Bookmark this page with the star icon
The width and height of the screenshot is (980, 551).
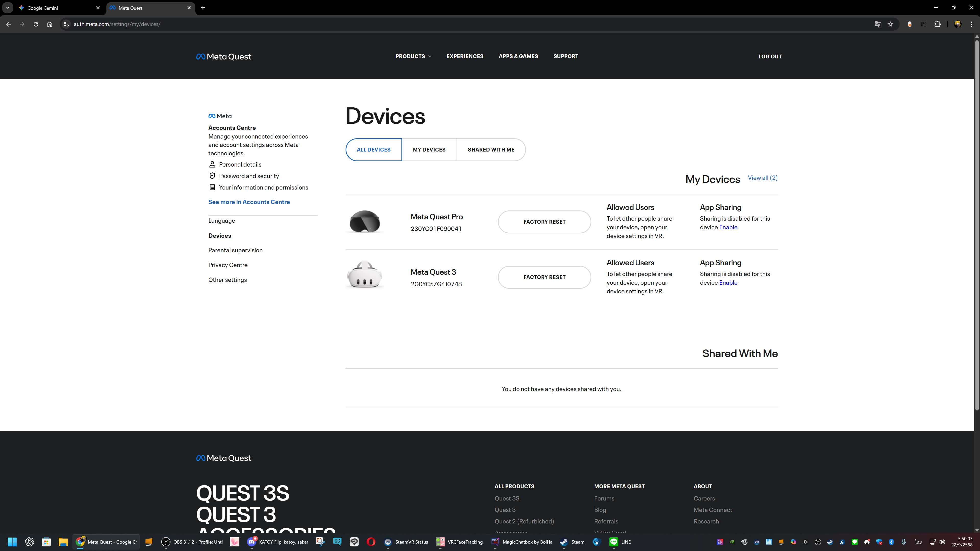click(890, 24)
